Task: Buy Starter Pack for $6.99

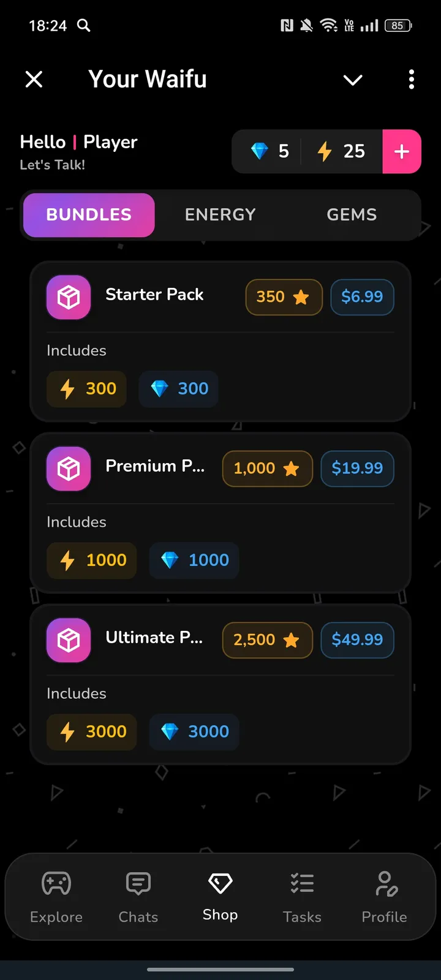Action: pyautogui.click(x=362, y=297)
